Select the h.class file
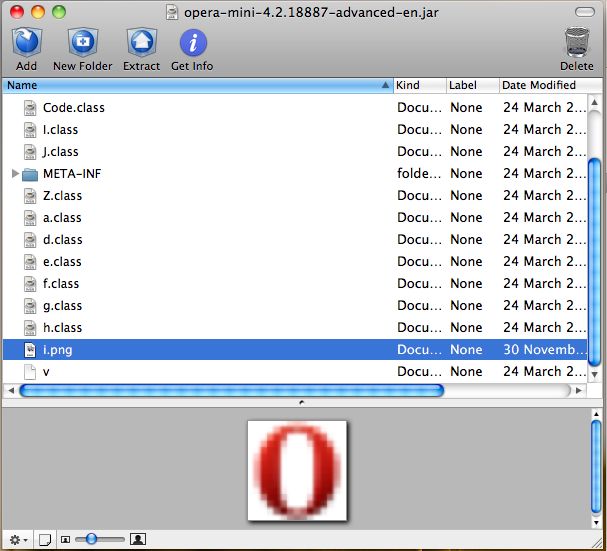Image resolution: width=607 pixels, height=551 pixels. pyautogui.click(x=295, y=328)
